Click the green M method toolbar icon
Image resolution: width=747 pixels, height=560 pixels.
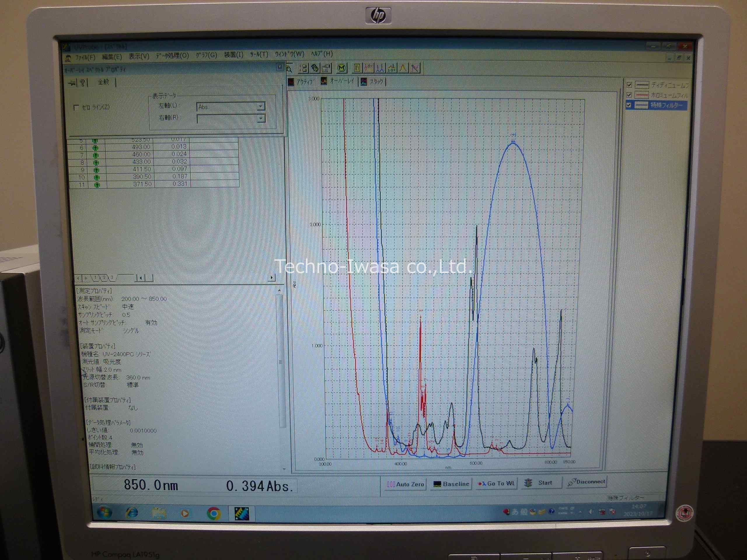coord(342,68)
